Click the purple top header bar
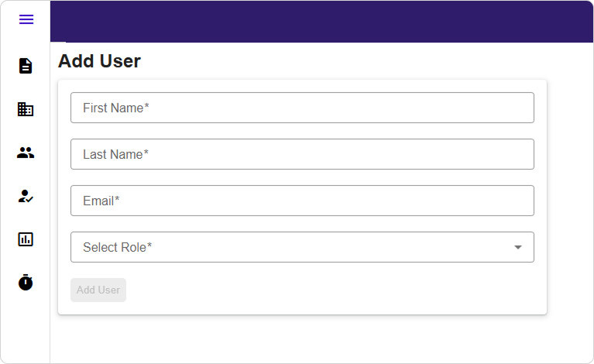594x364 pixels. tap(321, 21)
